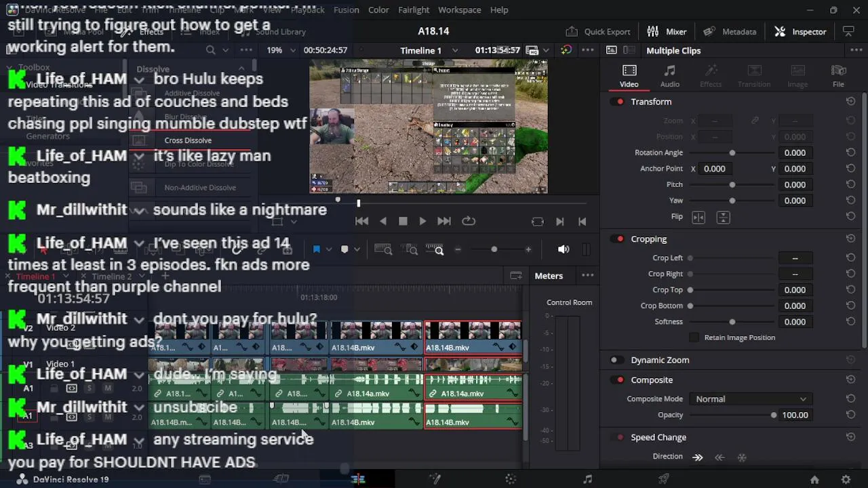Open the Deliver page rocket icon
The width and height of the screenshot is (868, 488).
(x=664, y=479)
